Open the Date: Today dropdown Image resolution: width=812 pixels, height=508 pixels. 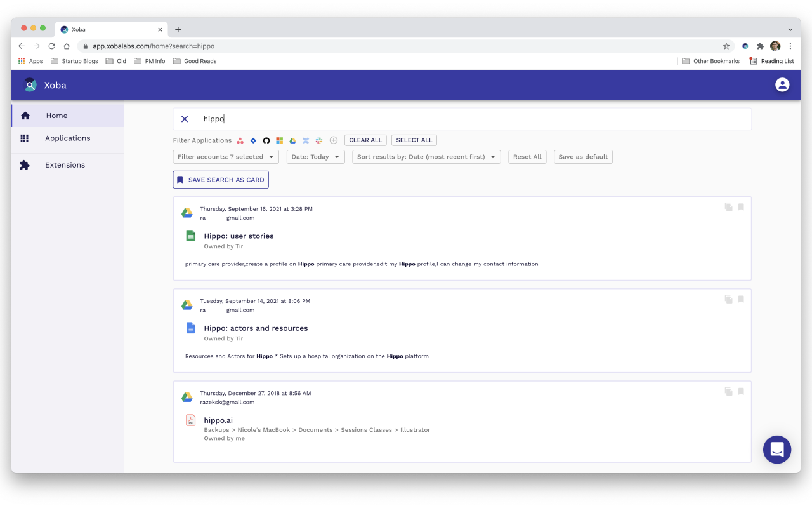316,157
